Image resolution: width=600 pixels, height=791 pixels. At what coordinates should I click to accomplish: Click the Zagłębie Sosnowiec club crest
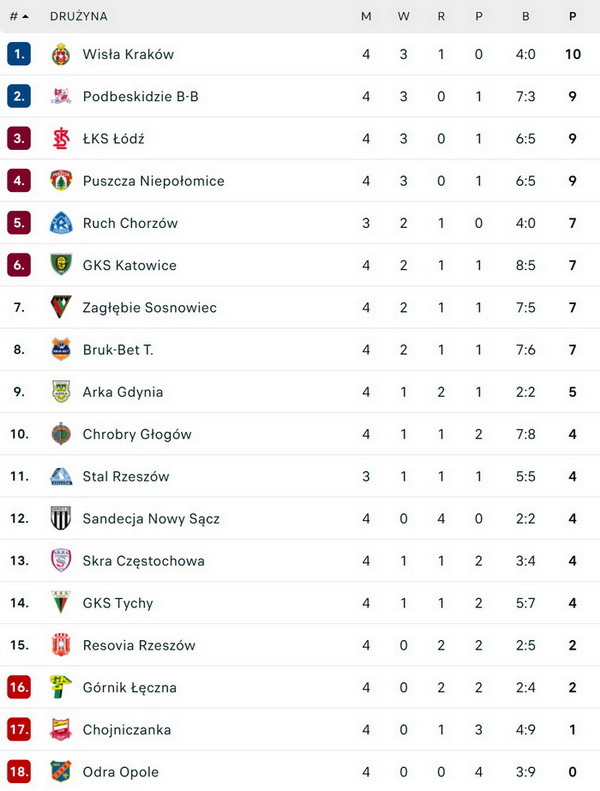pos(61,307)
